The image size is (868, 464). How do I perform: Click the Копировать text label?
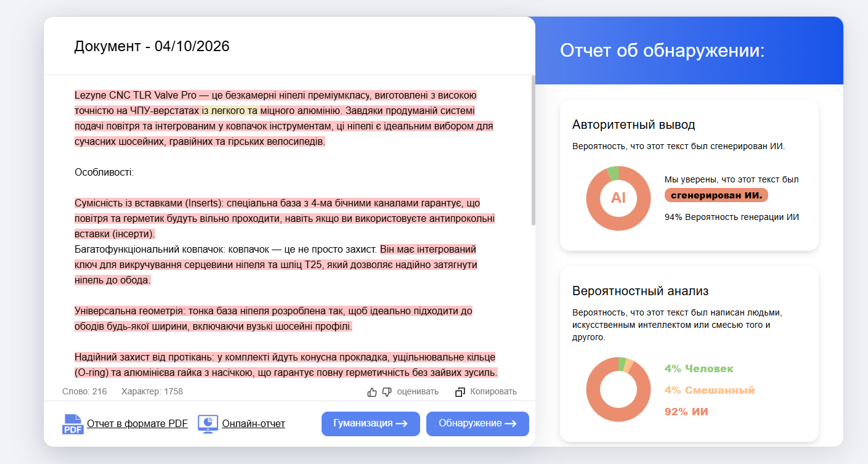493,391
